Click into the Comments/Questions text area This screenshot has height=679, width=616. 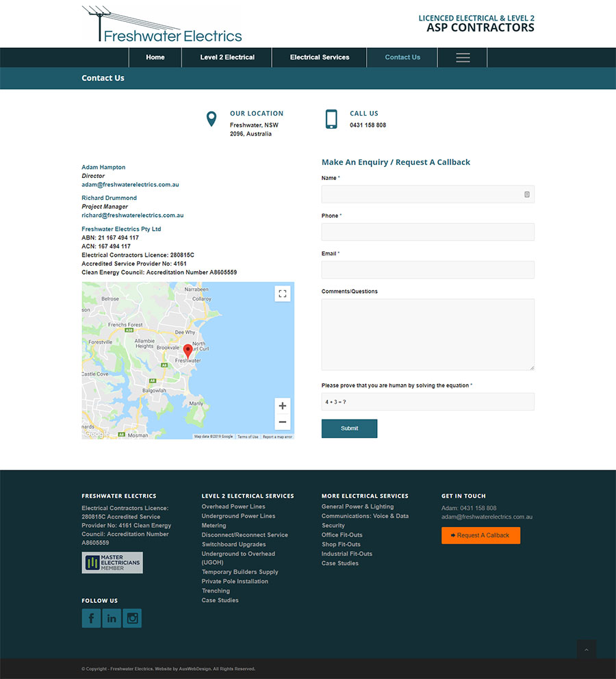428,334
